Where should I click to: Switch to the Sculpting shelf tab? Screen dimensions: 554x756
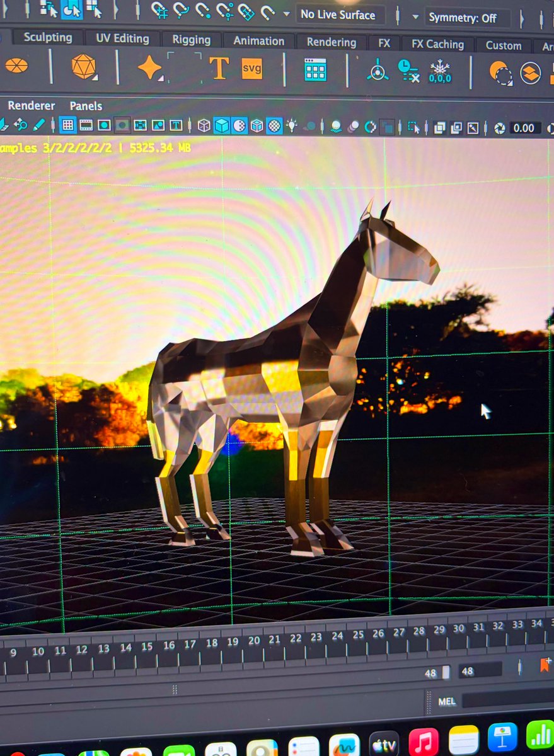coord(48,37)
